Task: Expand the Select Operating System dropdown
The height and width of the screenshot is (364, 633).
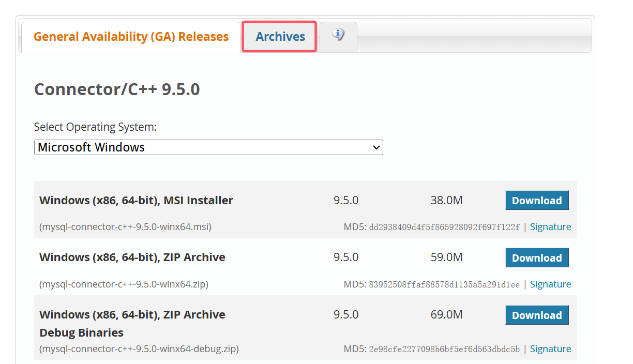Action: point(208,147)
